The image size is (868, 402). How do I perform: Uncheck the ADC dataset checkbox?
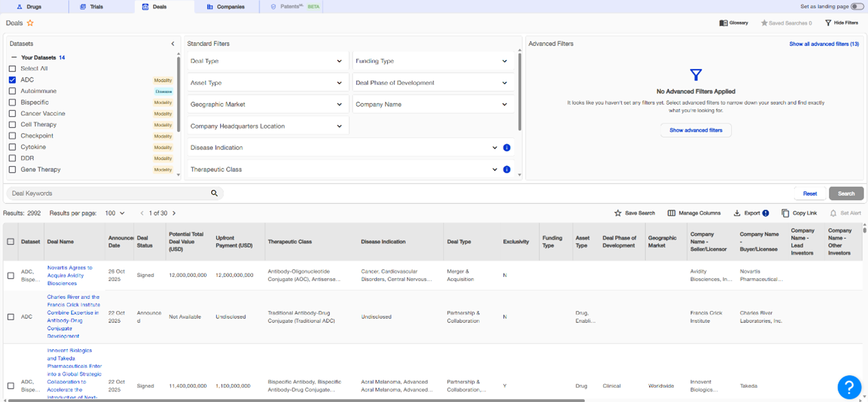[x=13, y=80]
